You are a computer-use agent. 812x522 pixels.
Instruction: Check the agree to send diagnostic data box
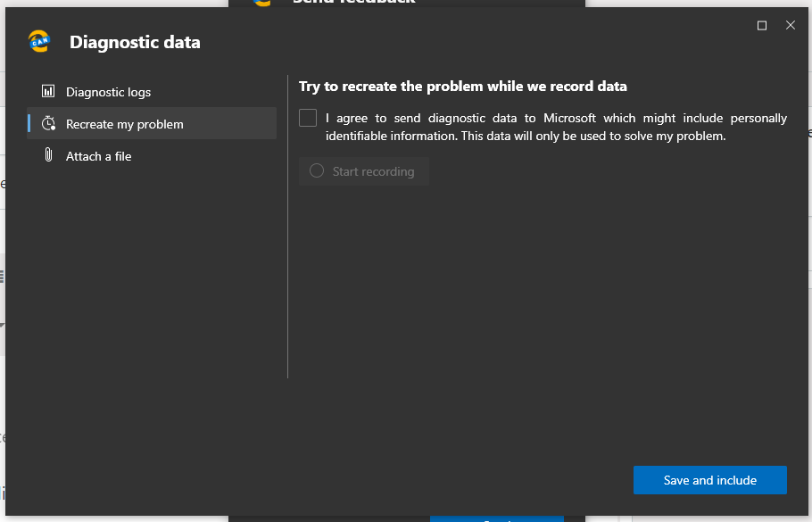[x=308, y=118]
